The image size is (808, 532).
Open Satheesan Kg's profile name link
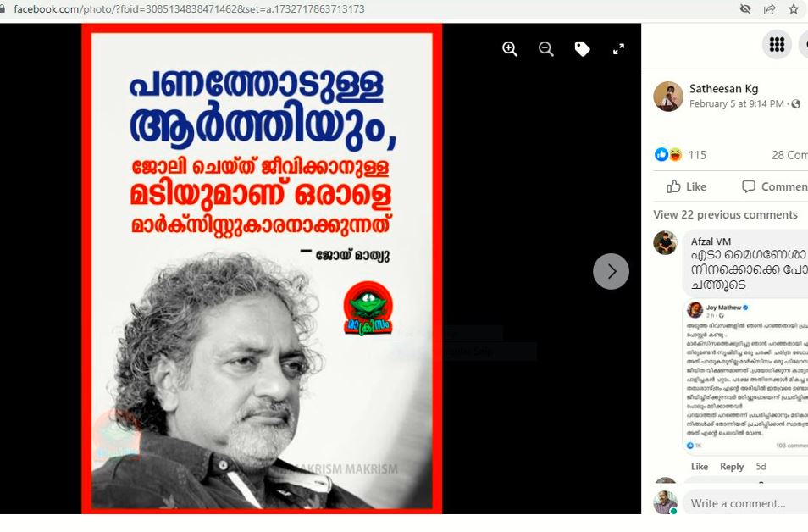[723, 89]
